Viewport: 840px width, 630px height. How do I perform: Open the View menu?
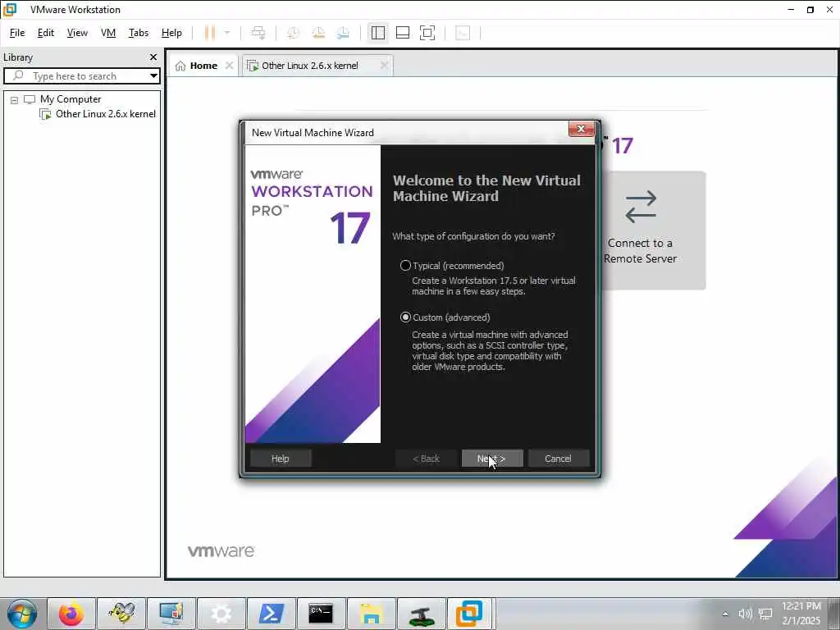point(77,33)
